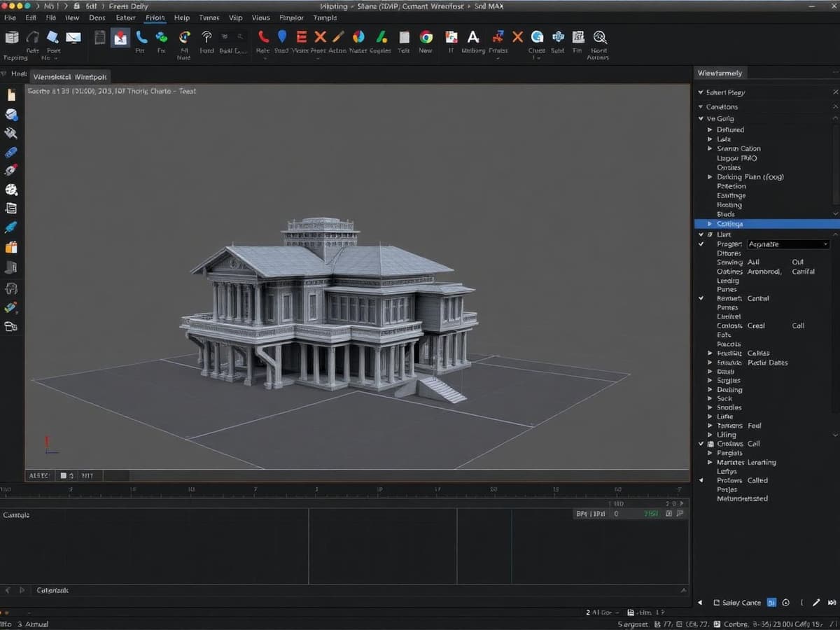Click the red phone icon labeled Rele
840x630 pixels.
click(x=263, y=37)
